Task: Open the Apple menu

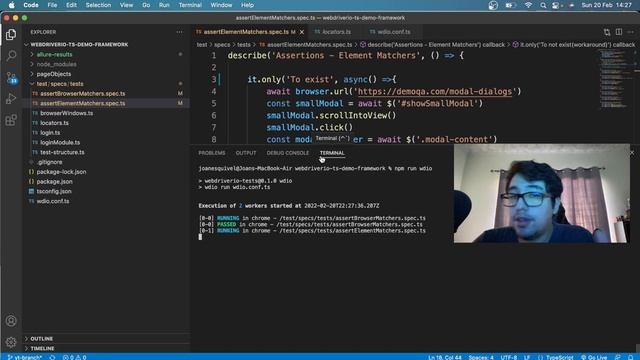Action: pyautogui.click(x=11, y=5)
